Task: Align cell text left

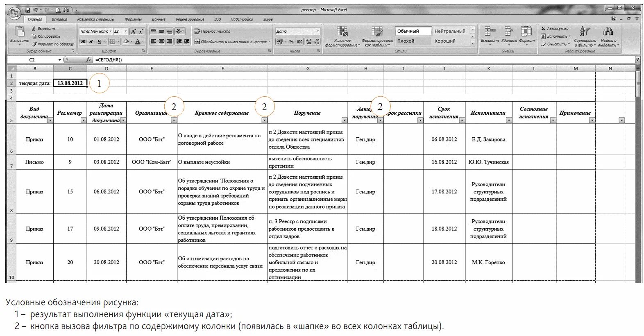Action: pyautogui.click(x=153, y=41)
